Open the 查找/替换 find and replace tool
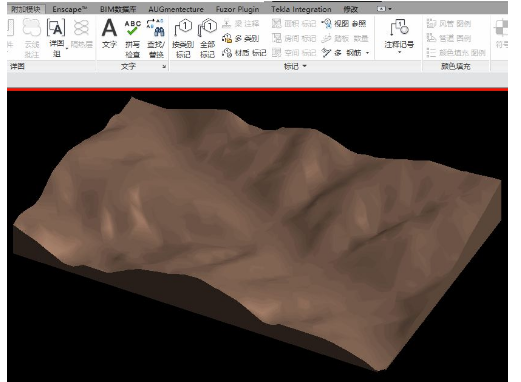Viewport: 521px width, 382px height. click(156, 38)
